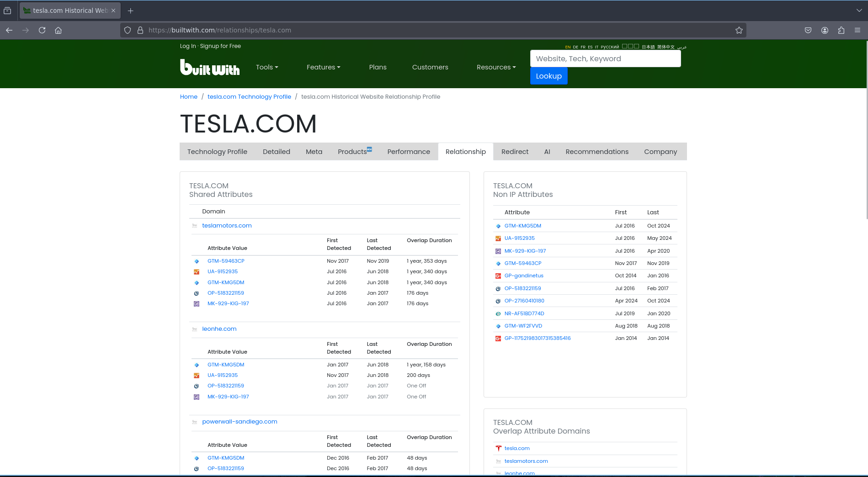Select the Company tab

[x=660, y=152]
